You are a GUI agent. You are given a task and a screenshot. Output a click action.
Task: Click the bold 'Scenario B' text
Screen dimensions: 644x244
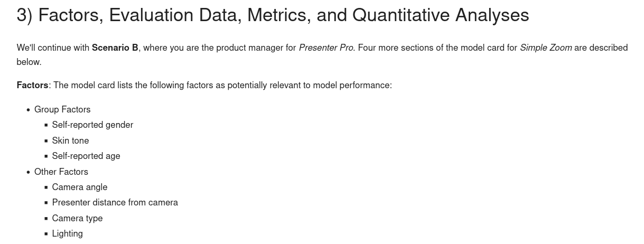115,48
